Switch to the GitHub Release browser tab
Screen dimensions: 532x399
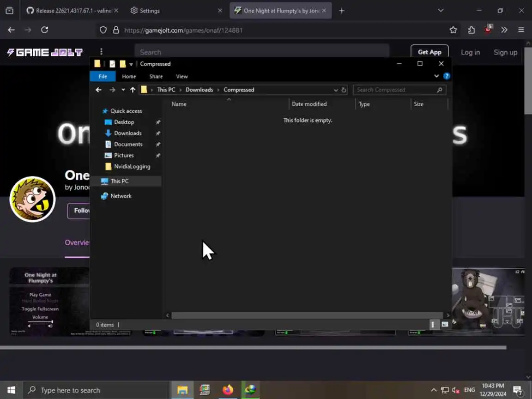[73, 11]
